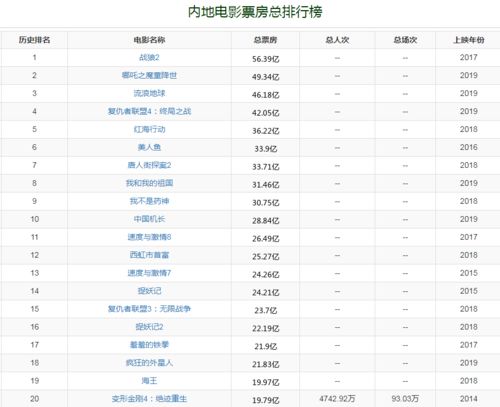Click the 93.03万 total screenings cell
Image resolution: width=500 pixels, height=407 pixels.
(405, 399)
